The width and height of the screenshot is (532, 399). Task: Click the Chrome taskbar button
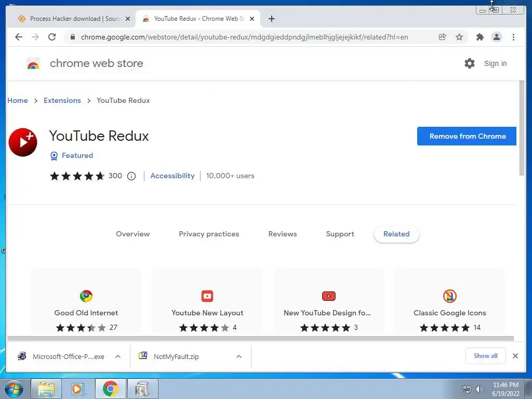[110, 389]
